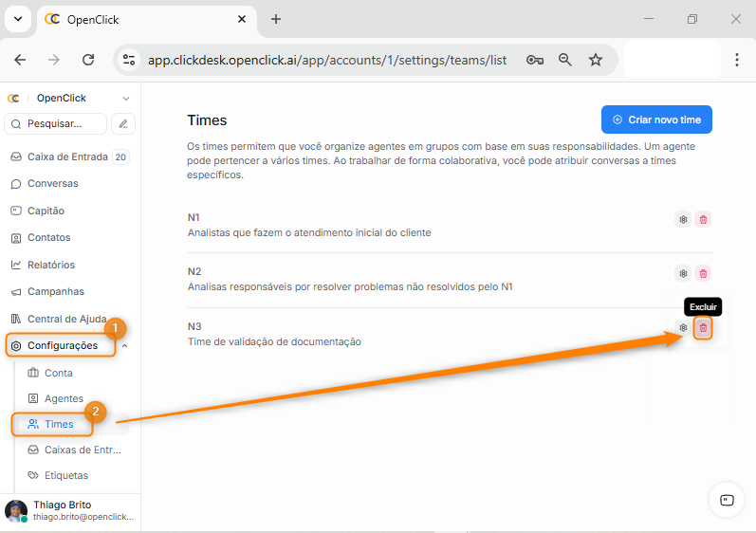Screen dimensions: 756x533
Task: Delete team N2 with trash icon
Action: pos(703,274)
